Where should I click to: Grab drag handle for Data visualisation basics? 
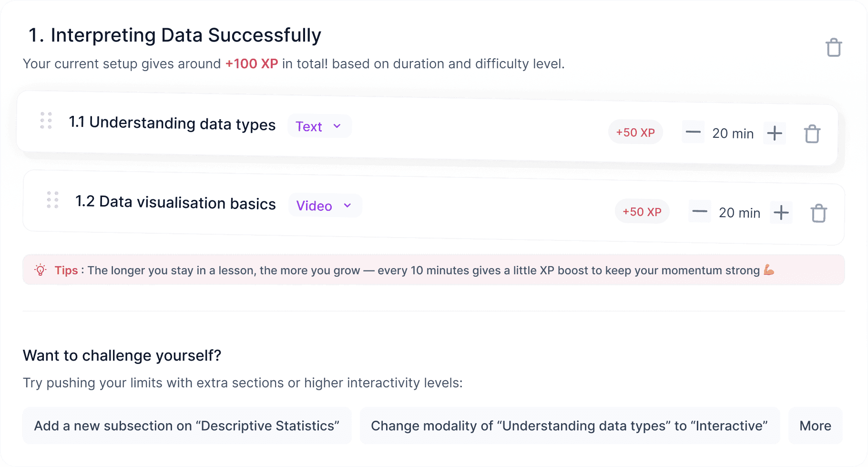tap(52, 199)
